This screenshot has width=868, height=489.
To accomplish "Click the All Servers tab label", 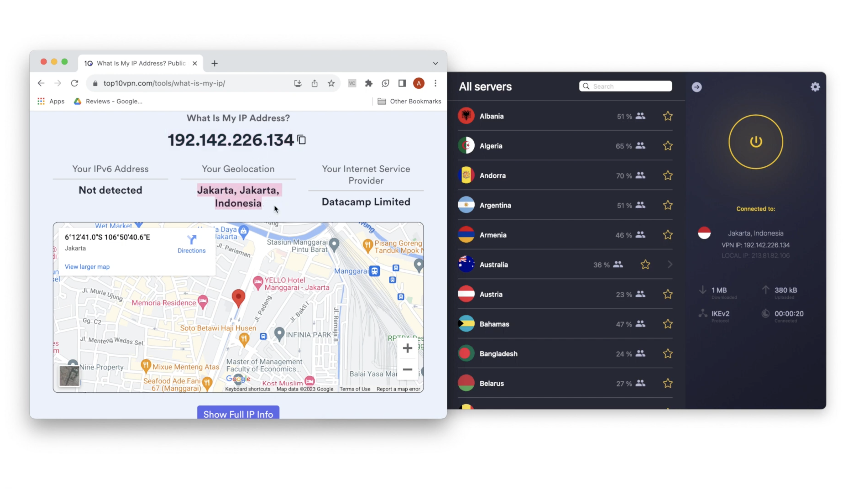I will point(485,87).
